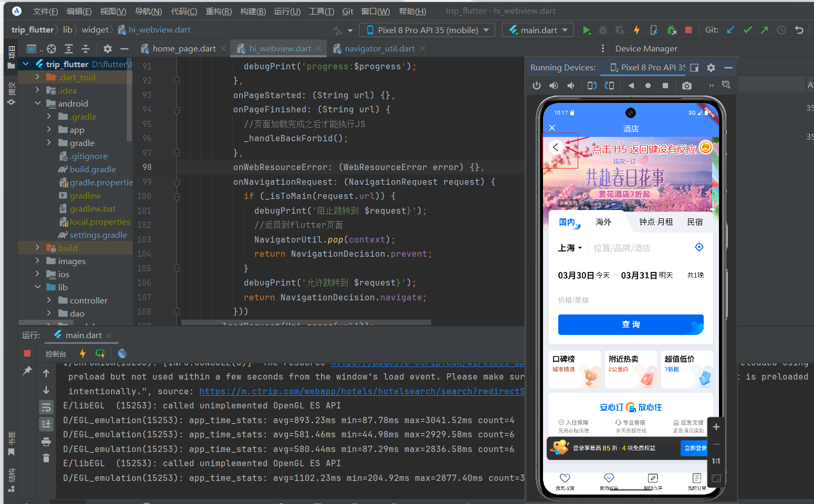The width and height of the screenshot is (814, 504).
Task: Expand the .dart_tool folder
Action: coord(37,77)
